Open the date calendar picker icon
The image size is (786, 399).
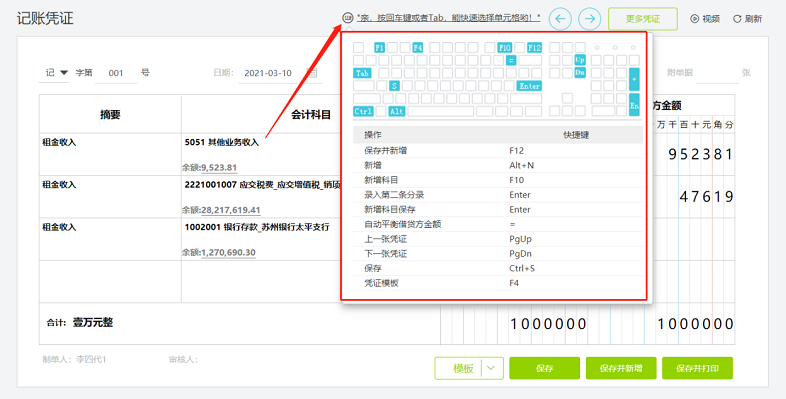coord(312,73)
